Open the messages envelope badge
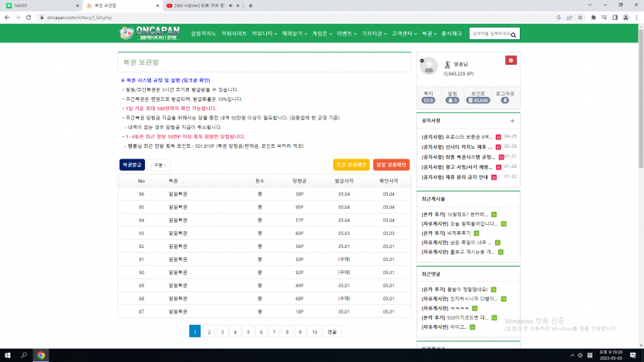644x362 pixels. [428, 100]
